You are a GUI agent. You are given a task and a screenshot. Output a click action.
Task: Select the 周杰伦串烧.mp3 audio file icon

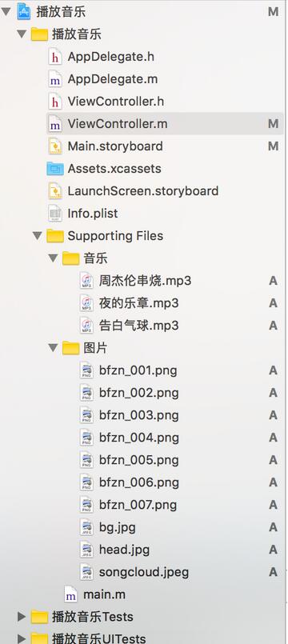click(86, 281)
